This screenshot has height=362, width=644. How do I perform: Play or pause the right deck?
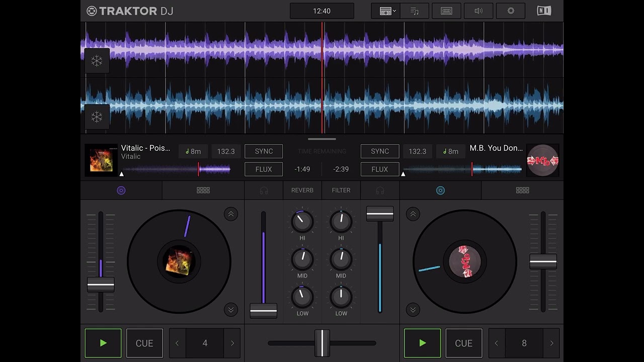click(423, 343)
